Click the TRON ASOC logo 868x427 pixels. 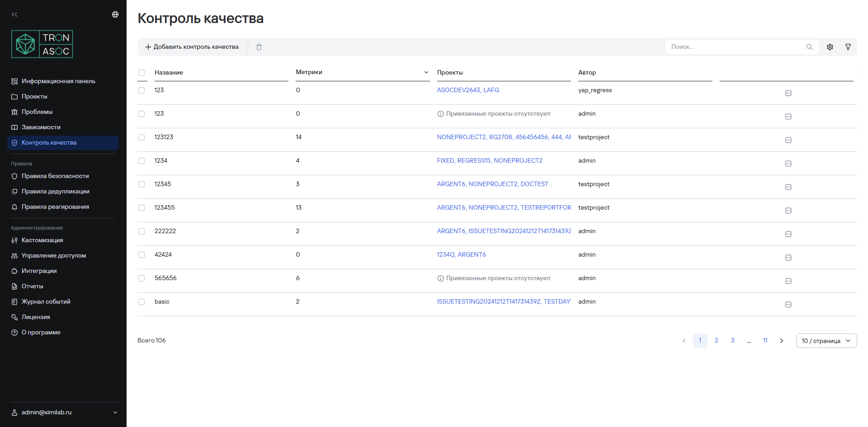[42, 44]
